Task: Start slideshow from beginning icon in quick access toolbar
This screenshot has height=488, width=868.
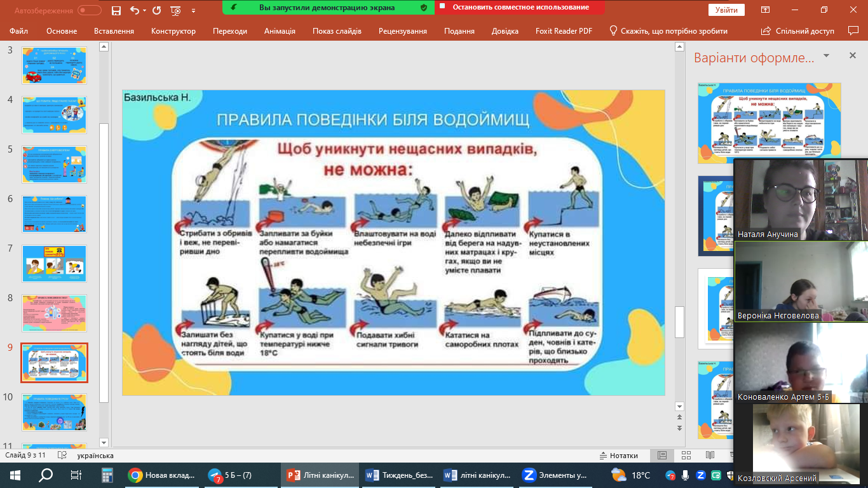Action: (176, 10)
